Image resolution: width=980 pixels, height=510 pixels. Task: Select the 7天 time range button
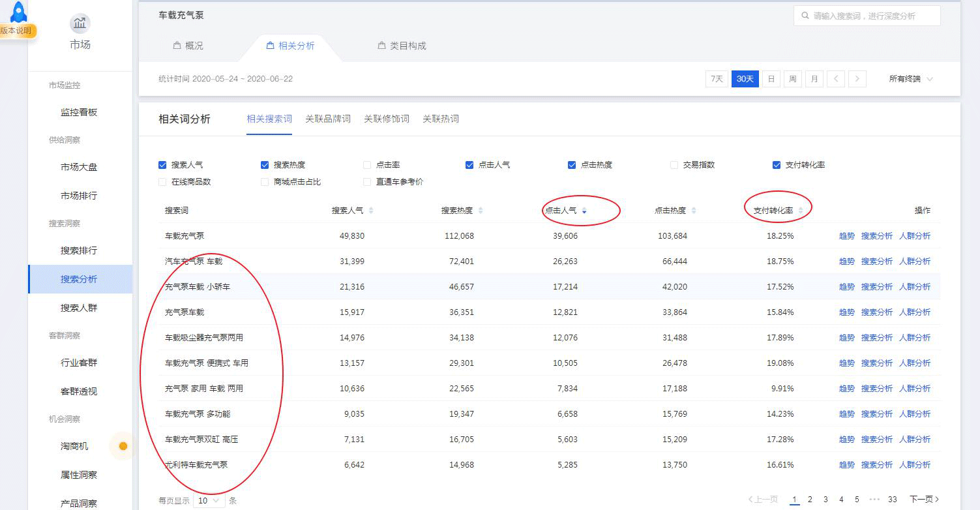coord(717,79)
